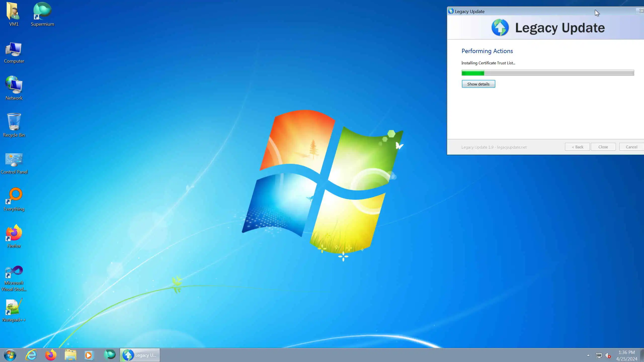Open the Control Panel desktop icon
Image resolution: width=644 pixels, height=362 pixels.
pyautogui.click(x=14, y=160)
